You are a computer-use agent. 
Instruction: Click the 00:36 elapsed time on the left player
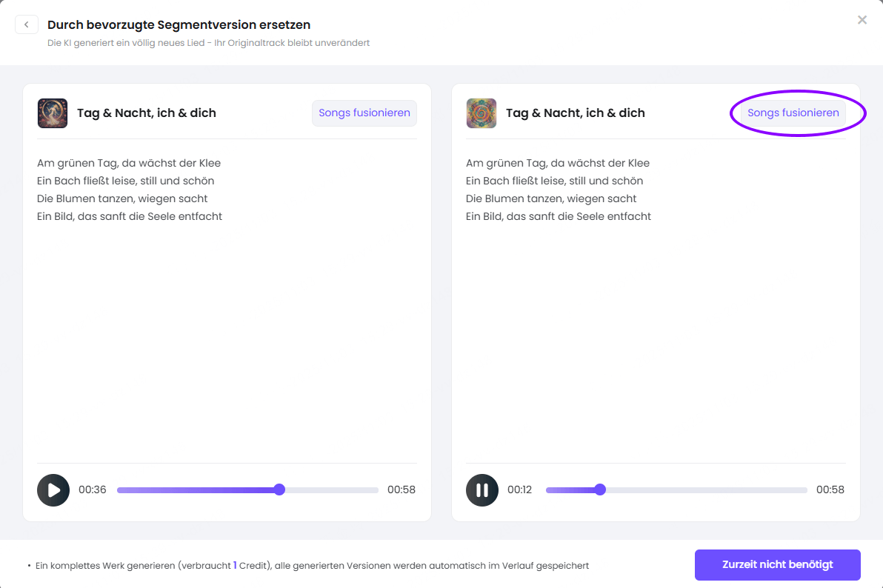pyautogui.click(x=93, y=490)
